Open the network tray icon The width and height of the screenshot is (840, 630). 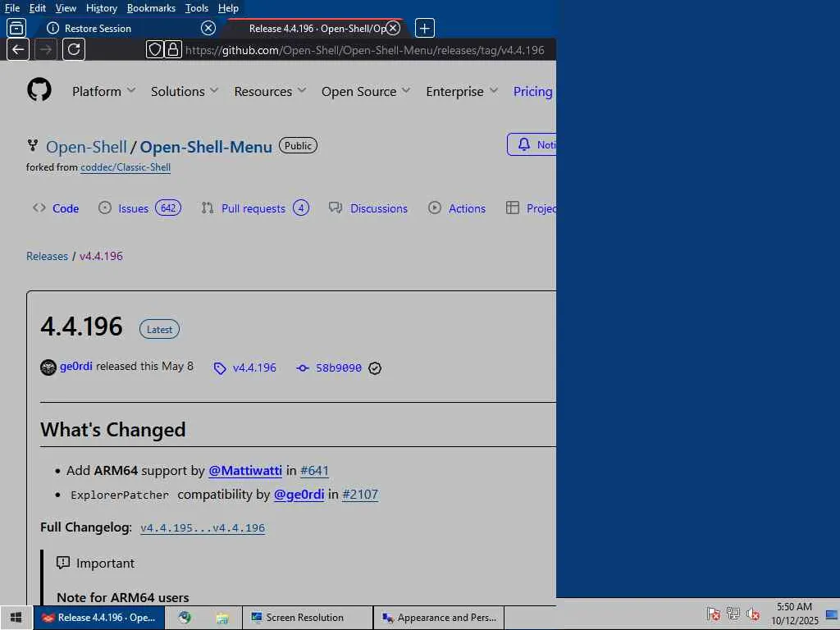(733, 614)
